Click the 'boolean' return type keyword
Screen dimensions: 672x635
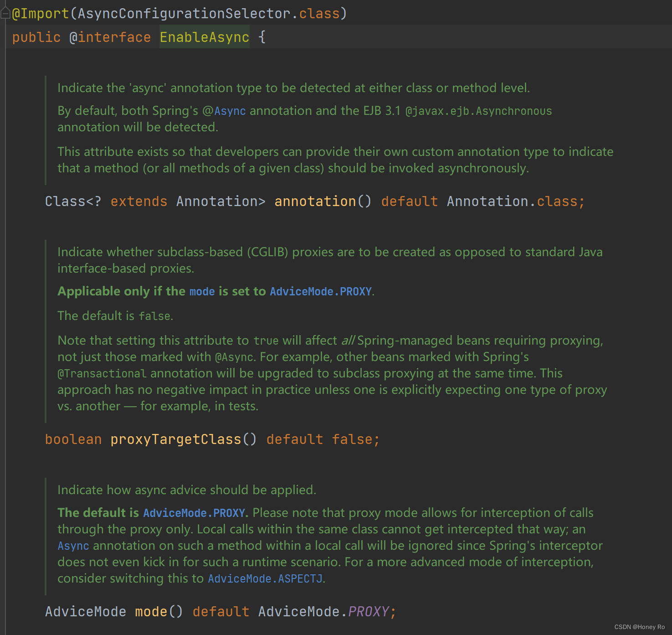pyautogui.click(x=73, y=439)
